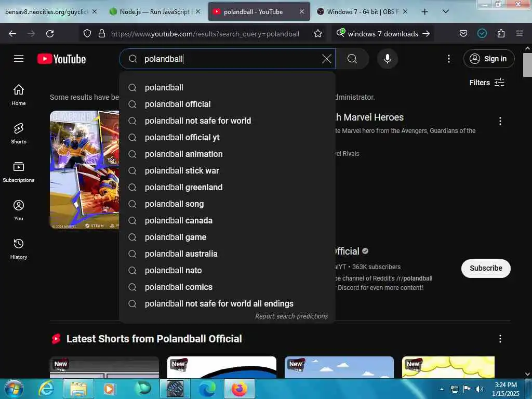This screenshot has height=399, width=532.
Task: Open the Firefox application menu
Action: 519,34
